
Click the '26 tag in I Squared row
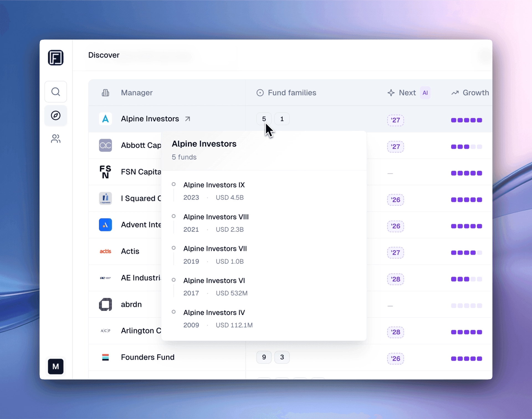point(395,200)
